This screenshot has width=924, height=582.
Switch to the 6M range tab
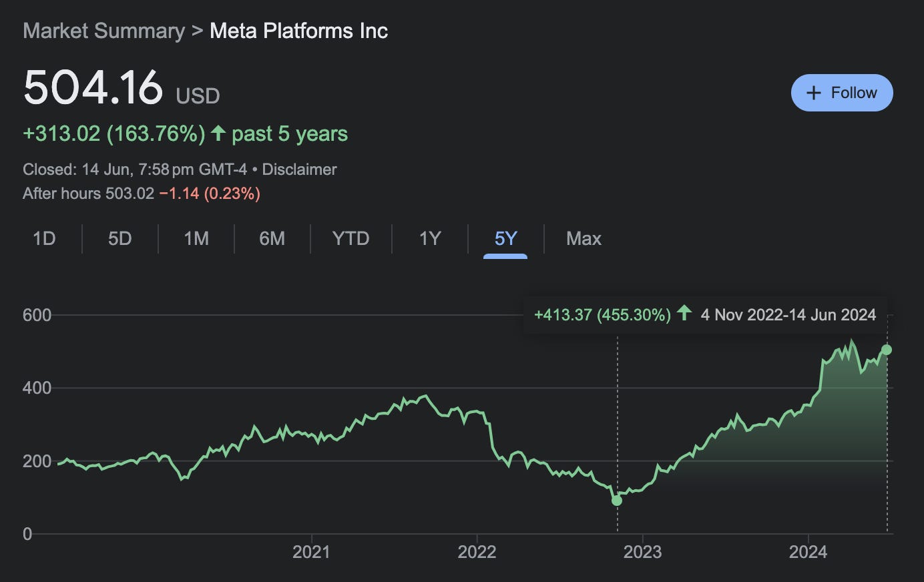(x=272, y=238)
